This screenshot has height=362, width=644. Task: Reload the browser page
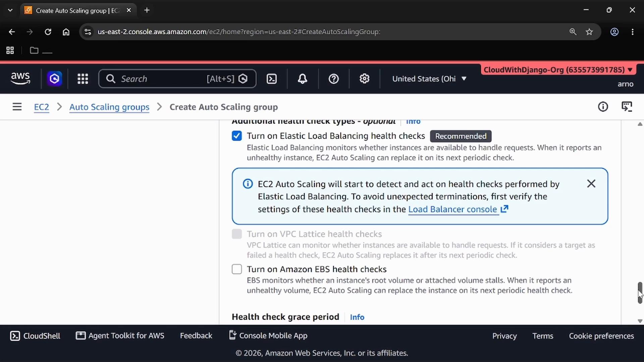pos(48,32)
